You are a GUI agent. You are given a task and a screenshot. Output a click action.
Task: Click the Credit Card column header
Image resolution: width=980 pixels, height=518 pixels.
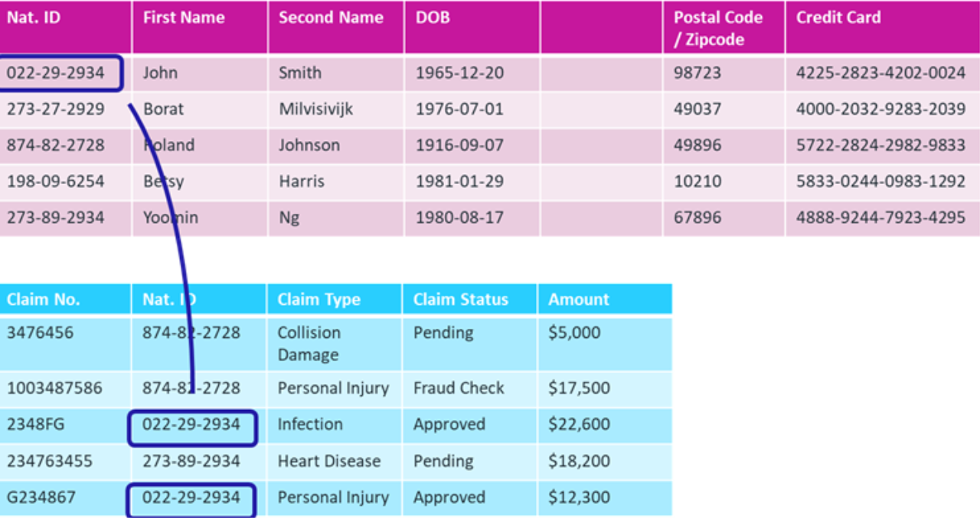click(838, 18)
